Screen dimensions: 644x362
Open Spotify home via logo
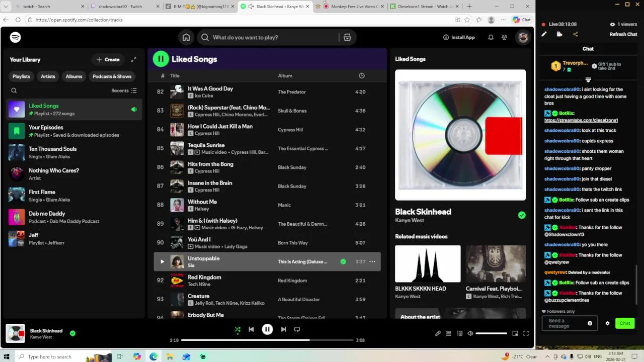coord(15,37)
